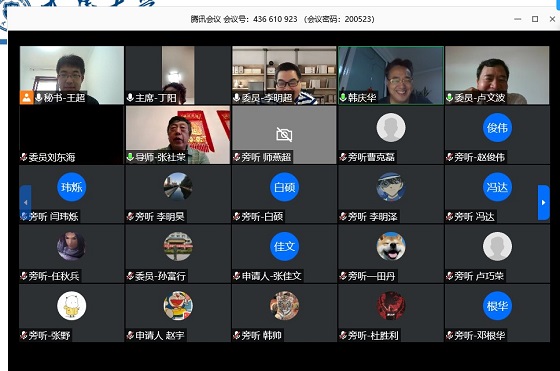The width and height of the screenshot is (560, 371).
Task: Click the camera-off icon in 旁听 师燕超 tile
Action: pos(284,135)
